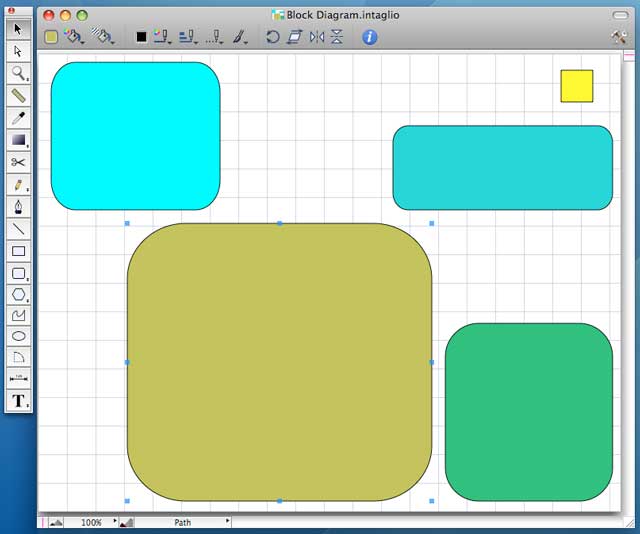Click the skew transform icon
The height and width of the screenshot is (534, 640).
coord(295,37)
